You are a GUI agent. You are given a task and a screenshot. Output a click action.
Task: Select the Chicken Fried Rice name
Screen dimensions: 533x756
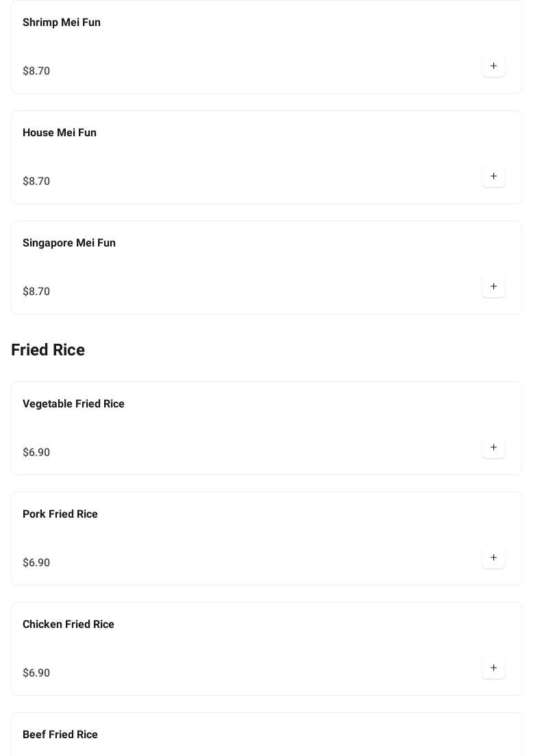[x=69, y=625]
